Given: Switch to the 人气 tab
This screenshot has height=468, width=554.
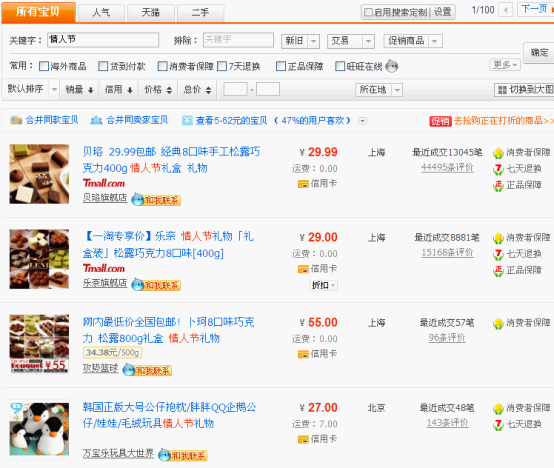Looking at the screenshot, I should coord(101,13).
